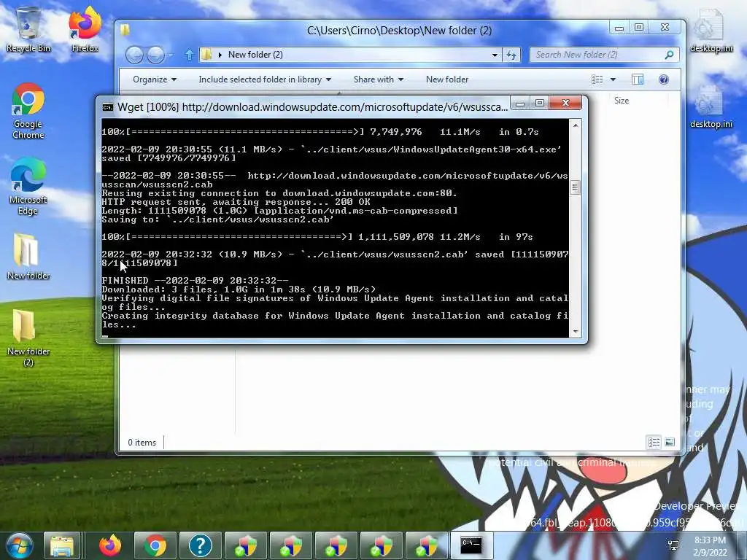747x560 pixels.
Task: Select the 'New folder (2)' desktop icon
Action: pos(28,338)
